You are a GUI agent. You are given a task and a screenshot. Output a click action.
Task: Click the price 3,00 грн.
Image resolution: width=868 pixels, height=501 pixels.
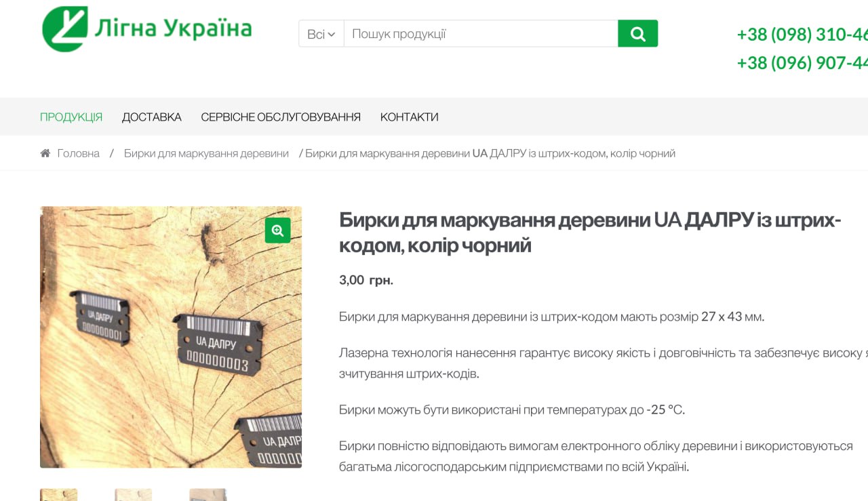click(366, 280)
